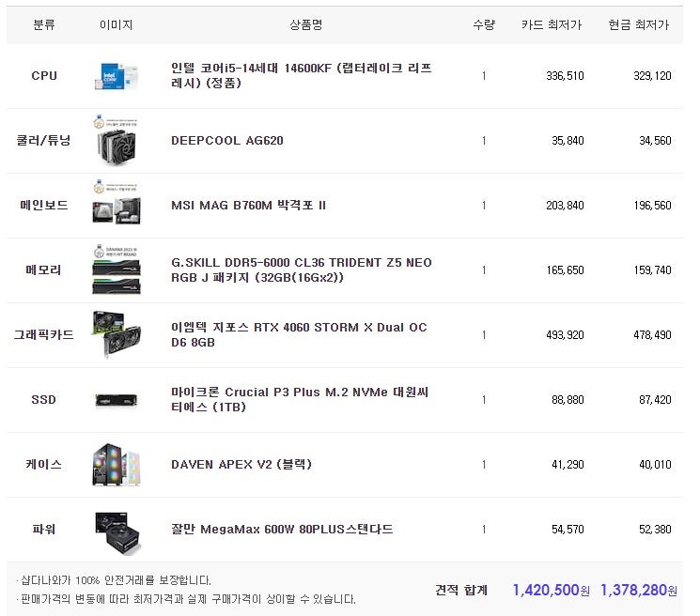
Task: Click SSD cash price 87,420
Action: (x=655, y=399)
